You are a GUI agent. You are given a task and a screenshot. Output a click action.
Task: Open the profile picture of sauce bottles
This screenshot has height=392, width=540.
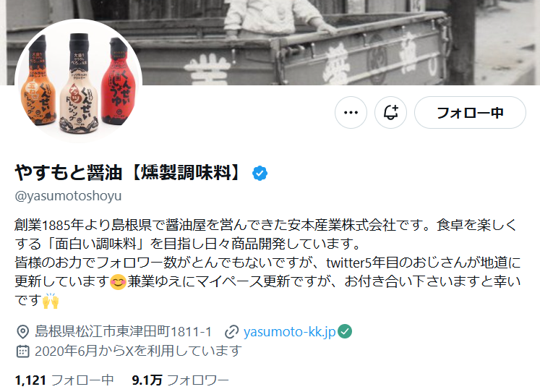tap(79, 82)
